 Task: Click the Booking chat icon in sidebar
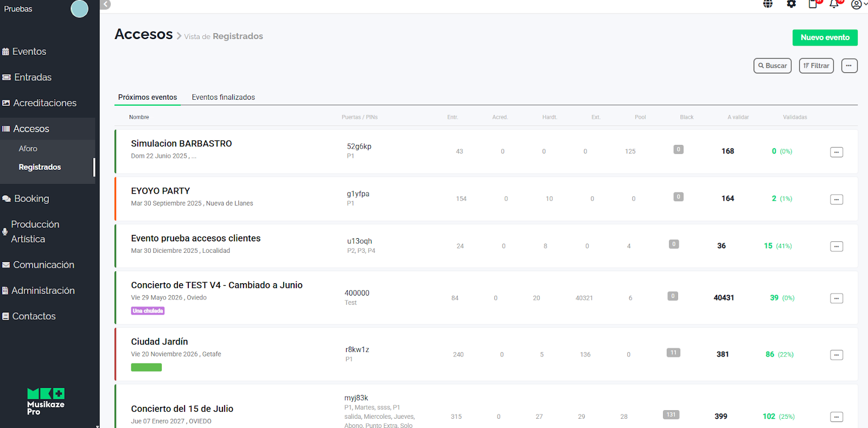6,199
